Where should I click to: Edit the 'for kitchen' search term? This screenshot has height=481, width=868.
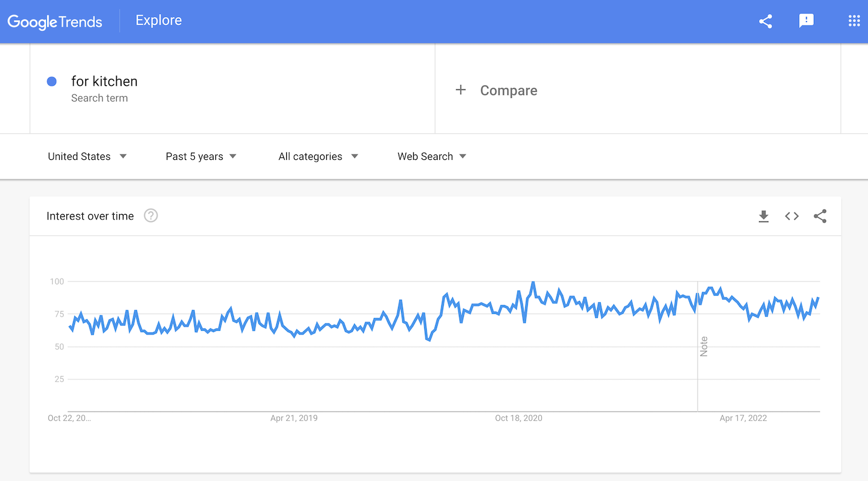[104, 81]
